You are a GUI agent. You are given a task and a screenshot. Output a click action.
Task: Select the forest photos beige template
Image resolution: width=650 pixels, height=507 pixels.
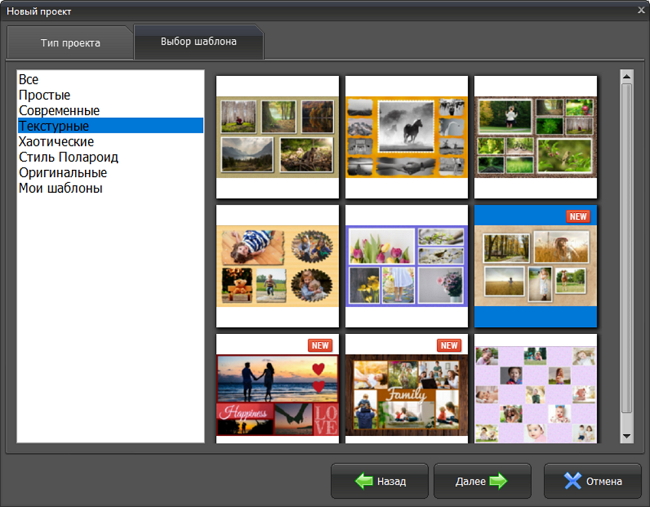(277, 137)
